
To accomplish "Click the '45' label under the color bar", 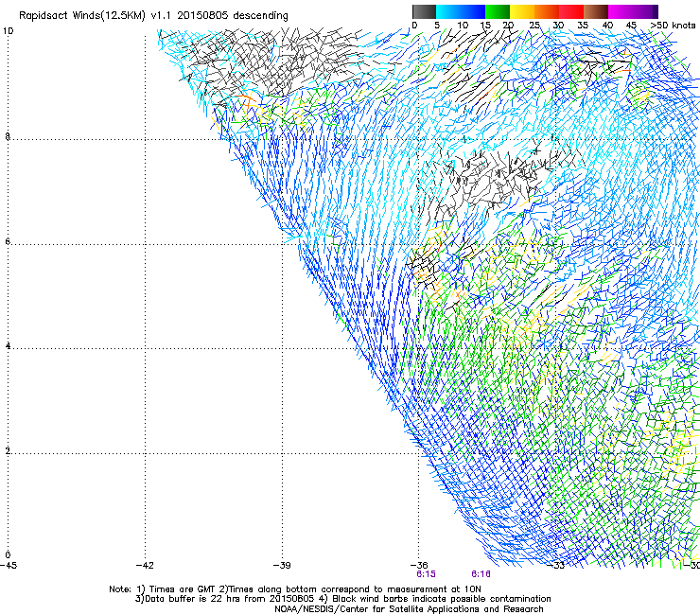I will click(x=631, y=26).
